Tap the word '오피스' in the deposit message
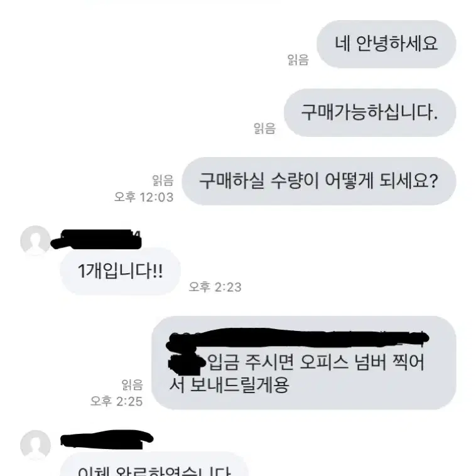Viewport: 476px width, 476px height. coord(324,362)
